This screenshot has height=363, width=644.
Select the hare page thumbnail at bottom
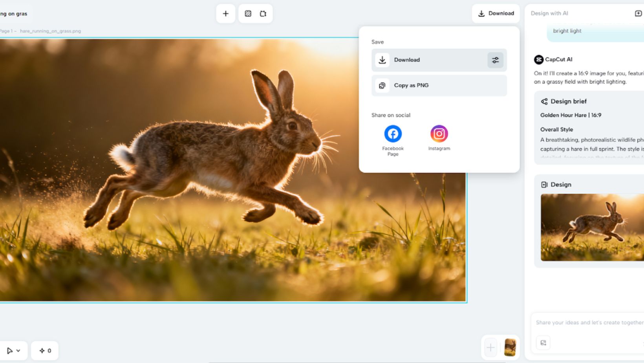[x=510, y=347]
